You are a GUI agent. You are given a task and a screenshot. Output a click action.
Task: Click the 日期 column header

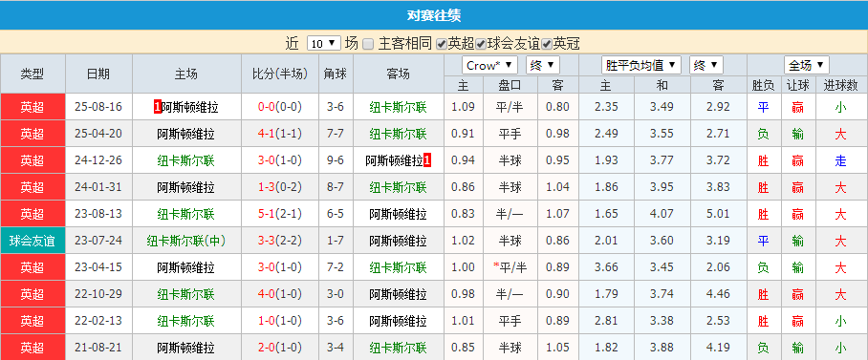tap(98, 74)
